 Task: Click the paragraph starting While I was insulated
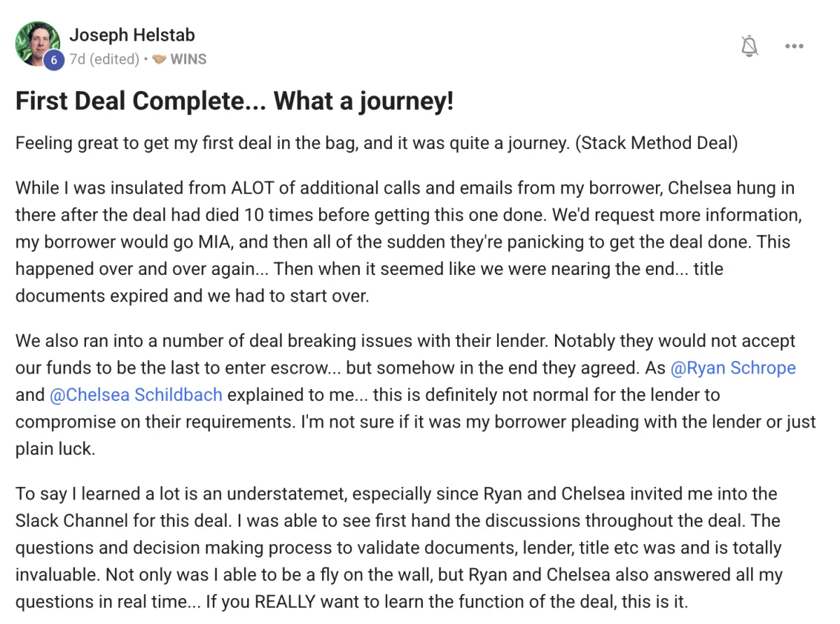click(x=405, y=241)
